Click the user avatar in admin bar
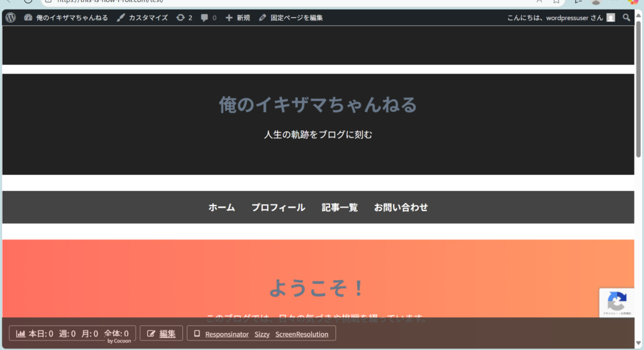The image size is (644, 350). [x=611, y=18]
